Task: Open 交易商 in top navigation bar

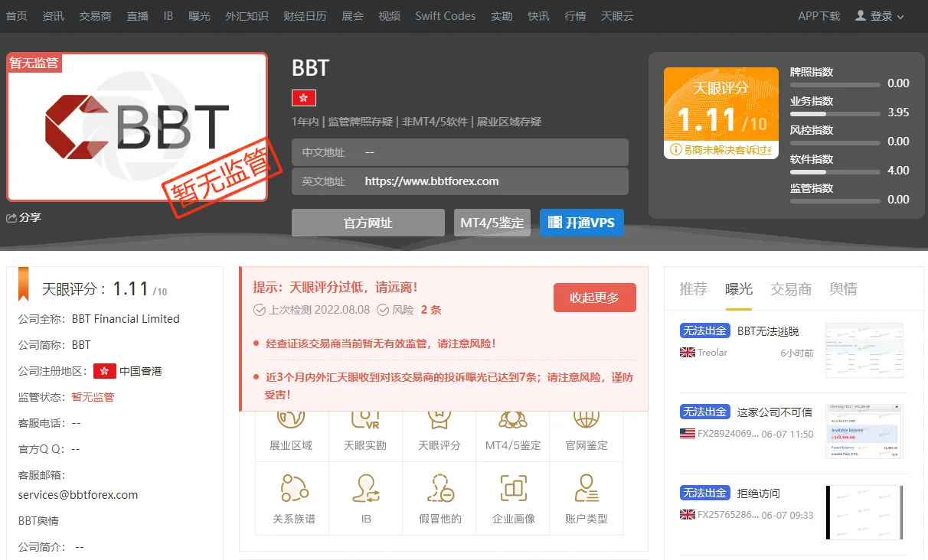Action: (x=95, y=16)
